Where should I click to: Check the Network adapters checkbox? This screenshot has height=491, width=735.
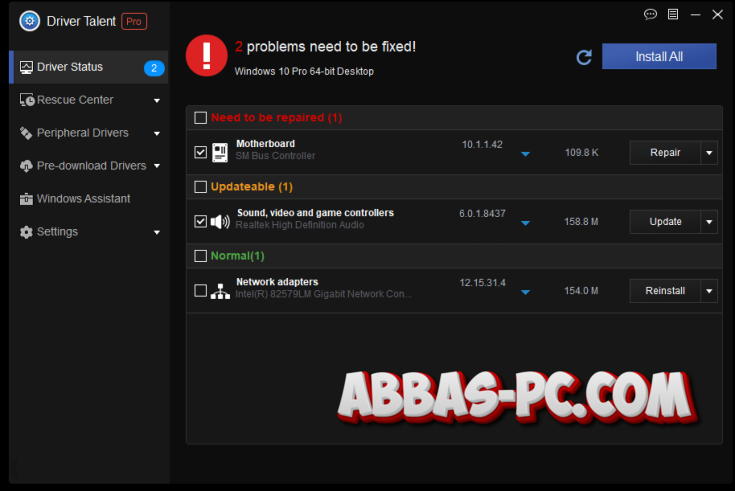point(200,291)
